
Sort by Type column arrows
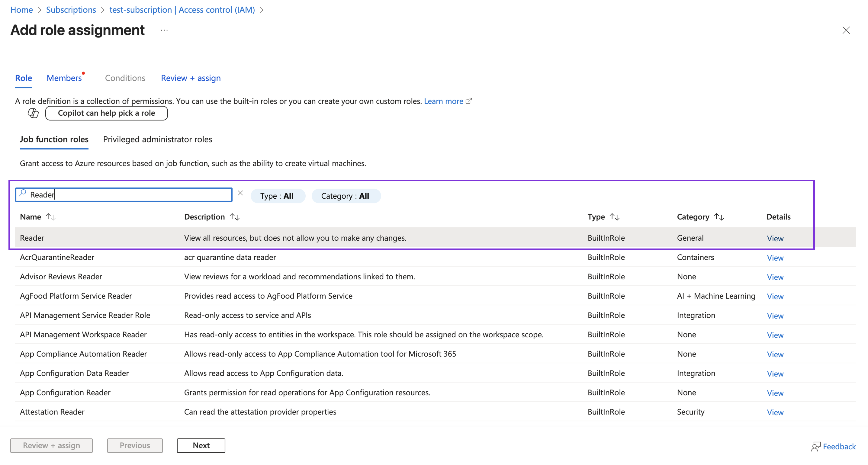pos(614,217)
